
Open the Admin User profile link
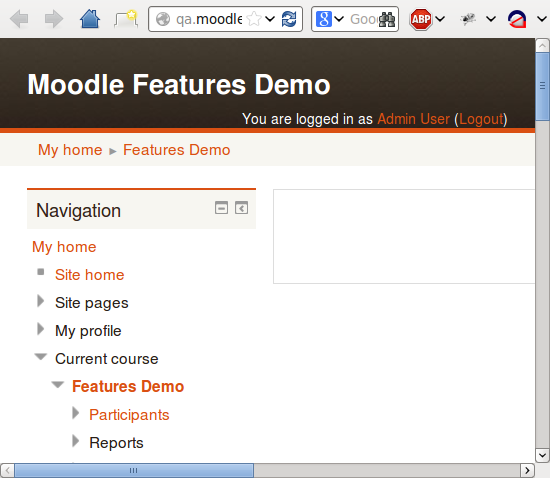pyautogui.click(x=414, y=119)
